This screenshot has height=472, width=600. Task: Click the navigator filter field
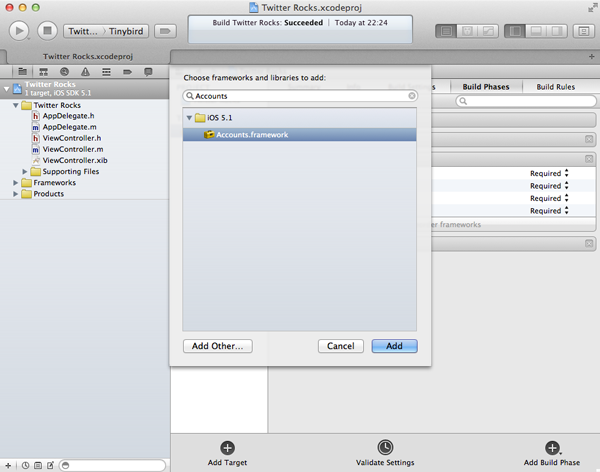click(x=112, y=465)
